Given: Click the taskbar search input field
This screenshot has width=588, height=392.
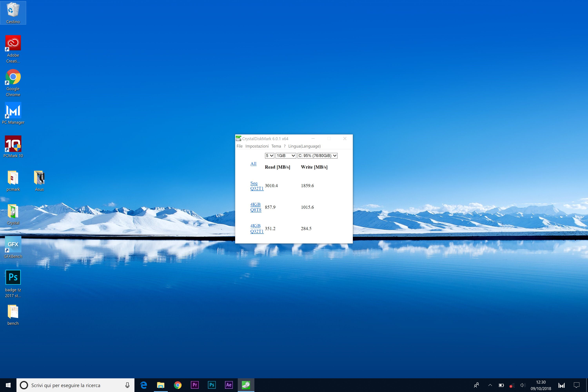Looking at the screenshot, I should click(75, 385).
